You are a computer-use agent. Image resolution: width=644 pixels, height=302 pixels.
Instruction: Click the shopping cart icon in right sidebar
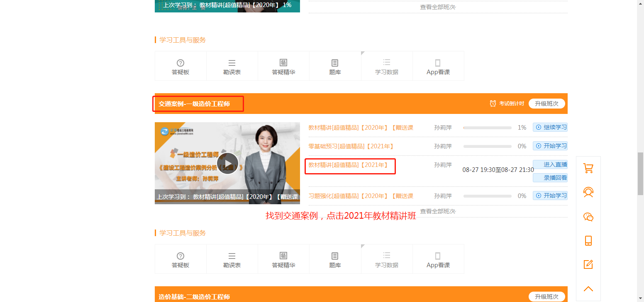(588, 168)
